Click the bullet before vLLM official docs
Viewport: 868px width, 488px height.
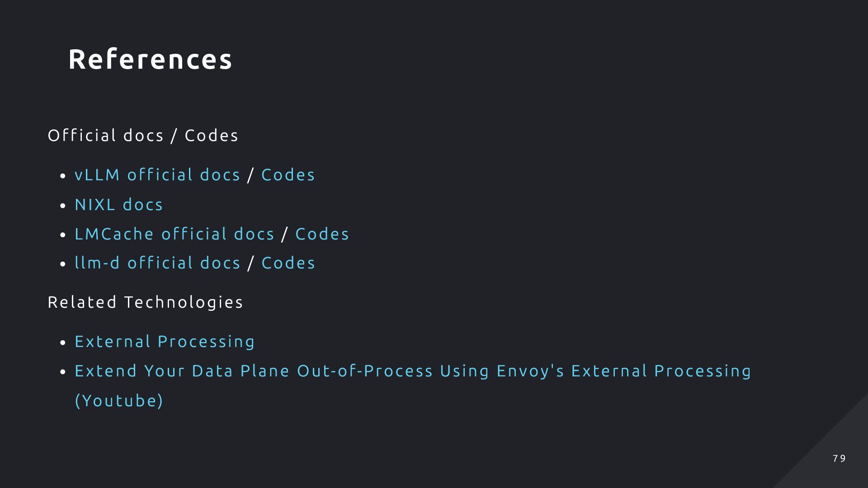pos(63,176)
